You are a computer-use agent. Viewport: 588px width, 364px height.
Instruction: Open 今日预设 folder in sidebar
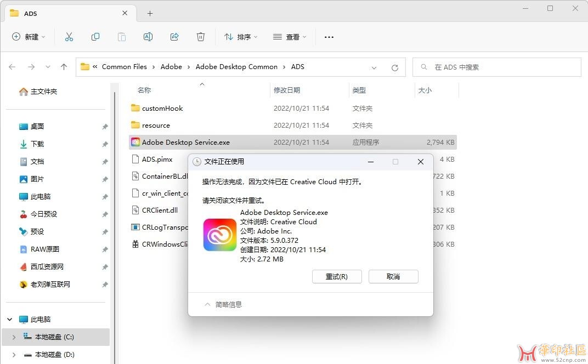(x=38, y=214)
